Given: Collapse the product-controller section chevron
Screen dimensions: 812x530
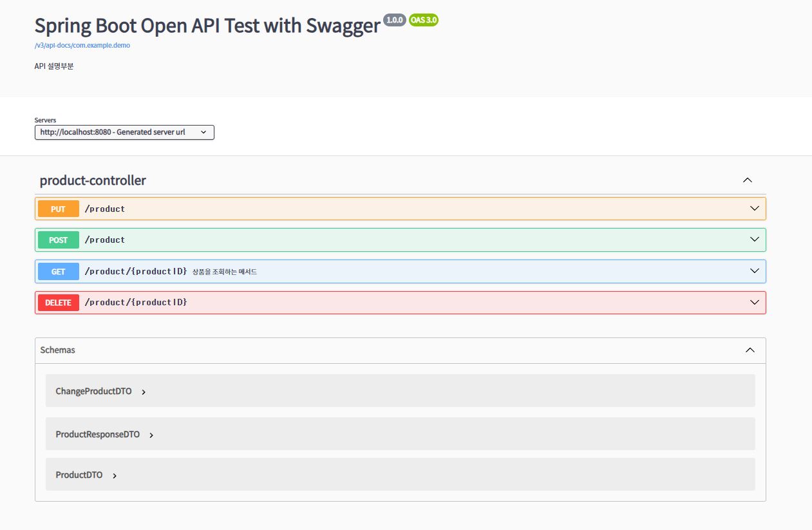Looking at the screenshot, I should pos(747,180).
